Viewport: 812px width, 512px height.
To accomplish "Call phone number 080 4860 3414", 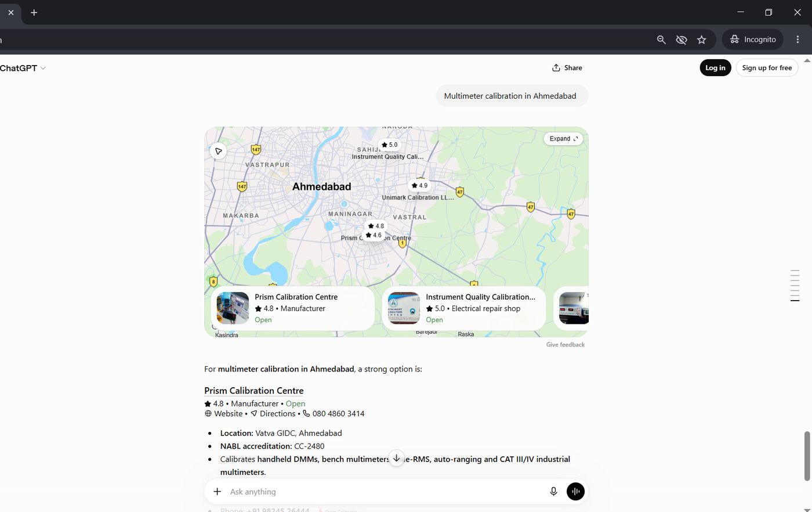I will click(333, 414).
